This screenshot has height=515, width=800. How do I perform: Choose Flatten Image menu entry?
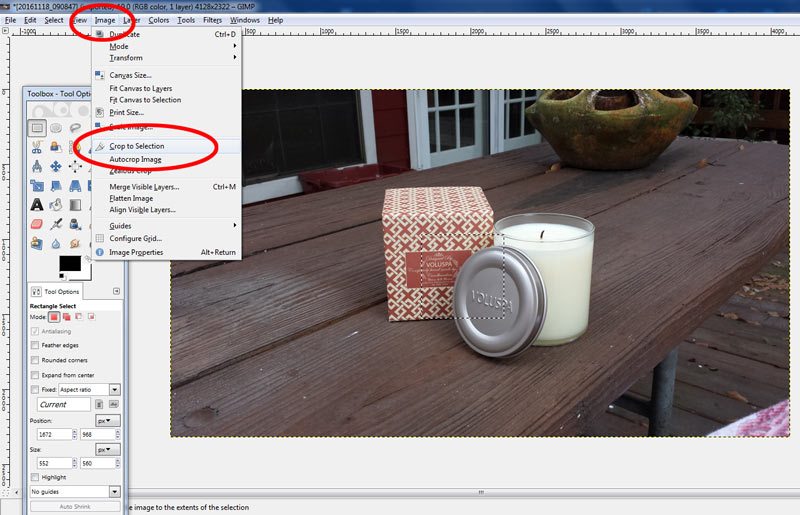[166, 198]
